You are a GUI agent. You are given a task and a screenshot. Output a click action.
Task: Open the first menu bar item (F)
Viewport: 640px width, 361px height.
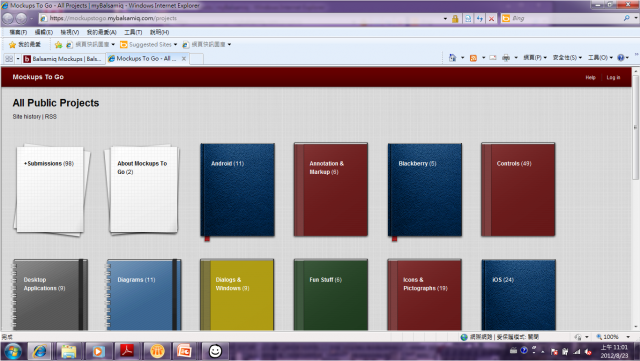pos(18,32)
